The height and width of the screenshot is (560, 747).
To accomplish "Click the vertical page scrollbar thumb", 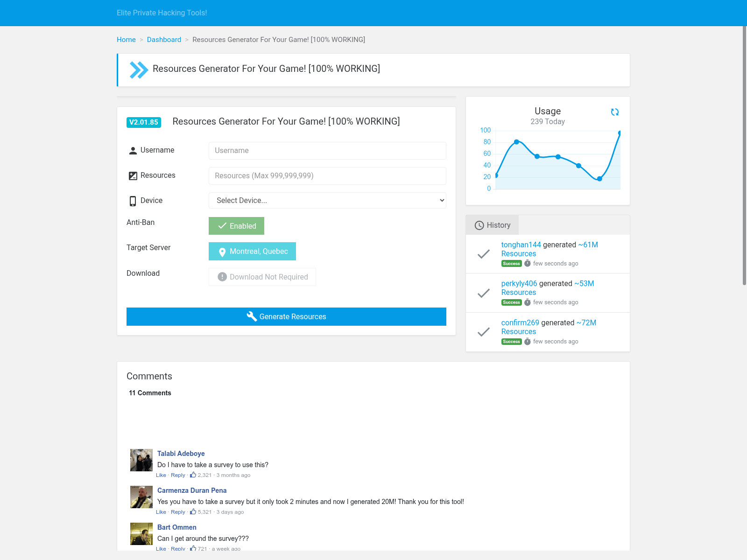I will (x=745, y=155).
